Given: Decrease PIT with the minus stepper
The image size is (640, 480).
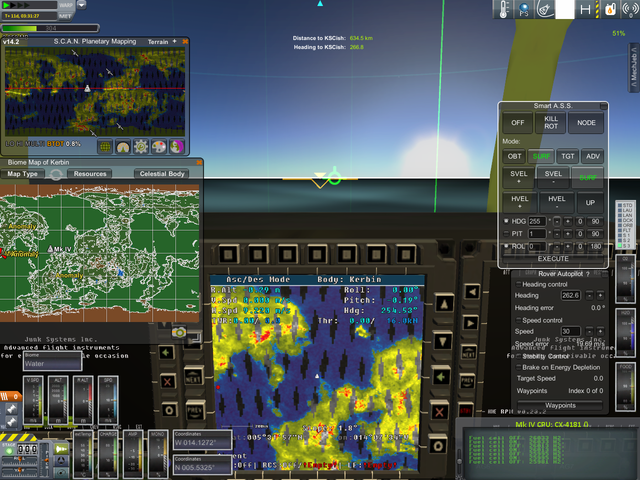Looking at the screenshot, I should click(x=556, y=234).
